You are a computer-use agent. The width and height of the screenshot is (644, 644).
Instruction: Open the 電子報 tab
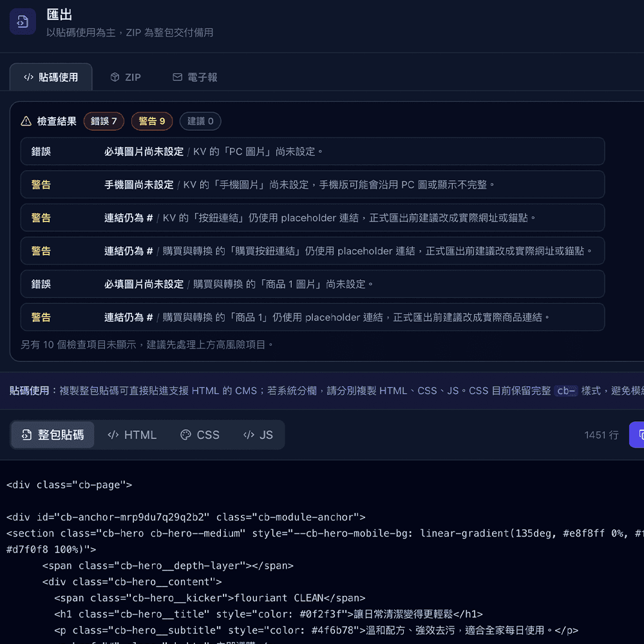click(194, 77)
